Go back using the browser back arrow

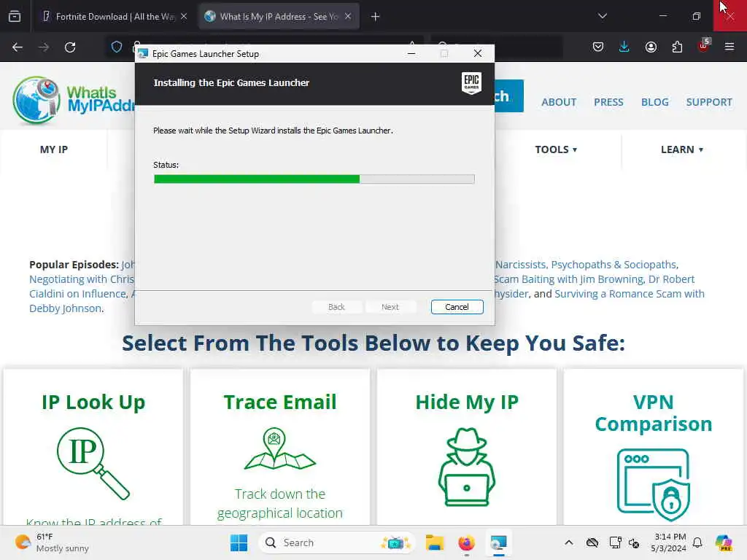click(18, 47)
